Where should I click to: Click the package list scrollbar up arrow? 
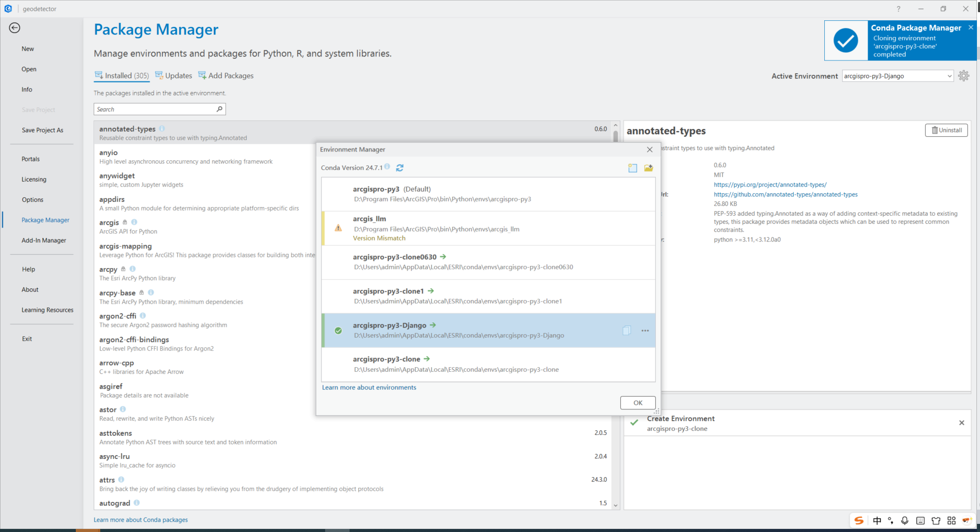tap(616, 125)
